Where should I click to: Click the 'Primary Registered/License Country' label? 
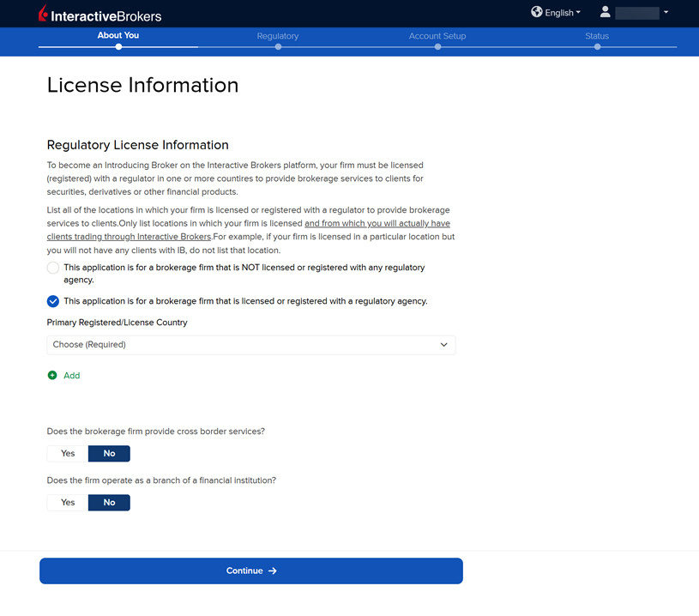pyautogui.click(x=117, y=323)
